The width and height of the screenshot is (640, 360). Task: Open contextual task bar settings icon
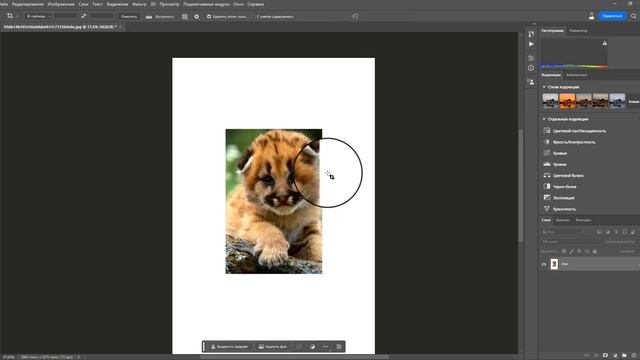coord(339,347)
